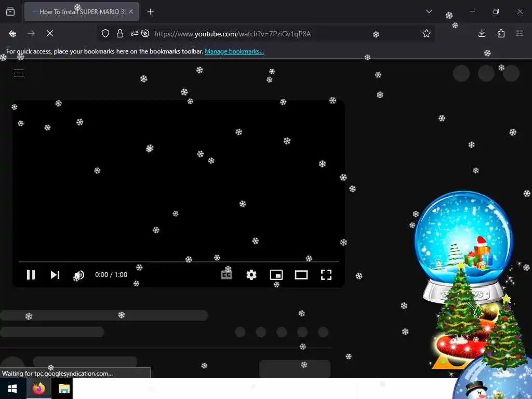Toggle closed captions CC button
This screenshot has height=399, width=532.
coord(227,275)
